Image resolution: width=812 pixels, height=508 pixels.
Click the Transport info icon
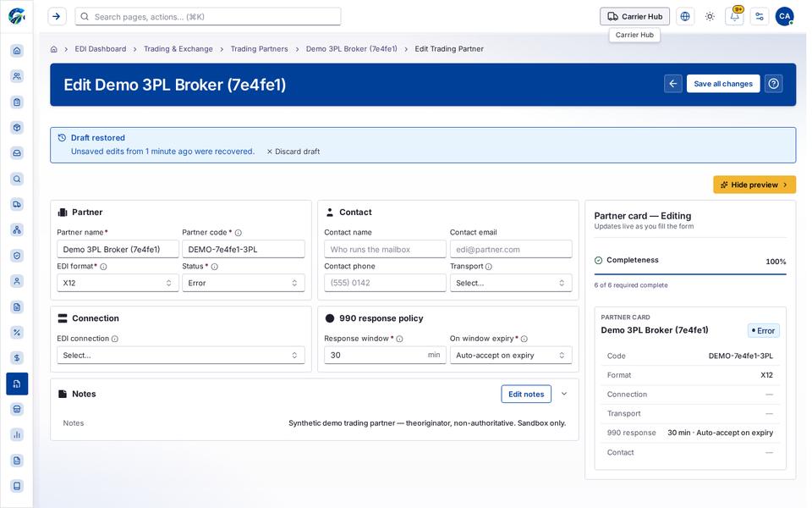(489, 267)
